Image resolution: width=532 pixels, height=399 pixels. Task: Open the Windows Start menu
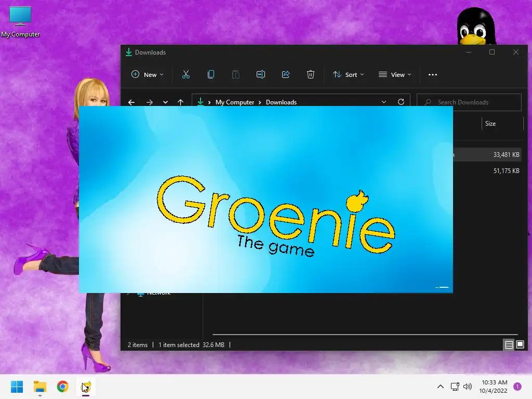click(x=17, y=387)
